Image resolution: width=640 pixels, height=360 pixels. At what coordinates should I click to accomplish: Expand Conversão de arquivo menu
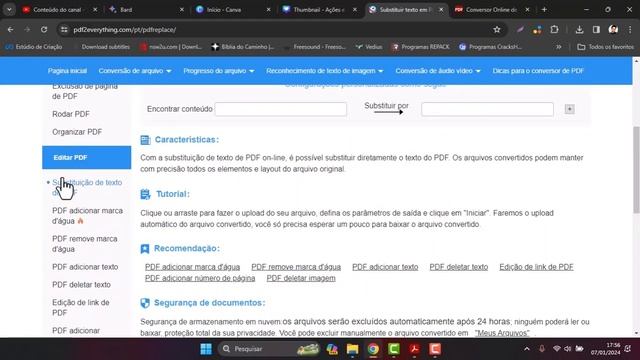(x=135, y=71)
